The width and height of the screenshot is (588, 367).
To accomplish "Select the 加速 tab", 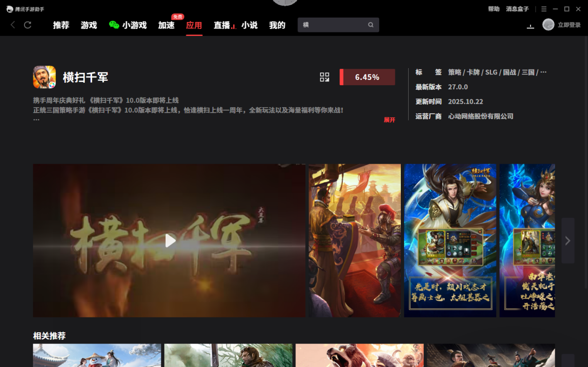I will click(x=166, y=25).
